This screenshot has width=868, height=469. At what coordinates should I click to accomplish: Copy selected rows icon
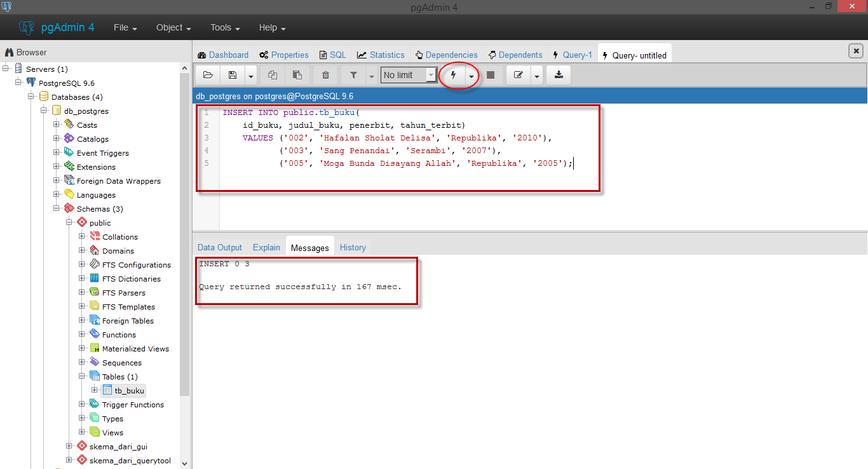[x=273, y=75]
